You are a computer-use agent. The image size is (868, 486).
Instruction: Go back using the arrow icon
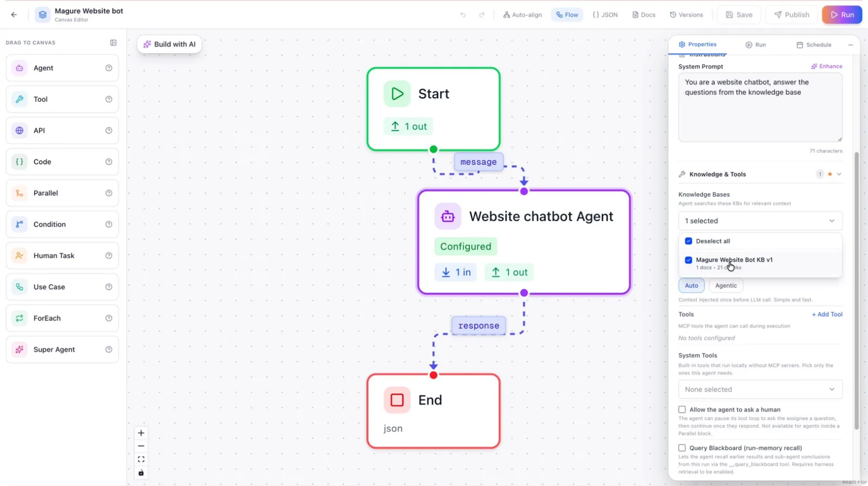[x=14, y=15]
